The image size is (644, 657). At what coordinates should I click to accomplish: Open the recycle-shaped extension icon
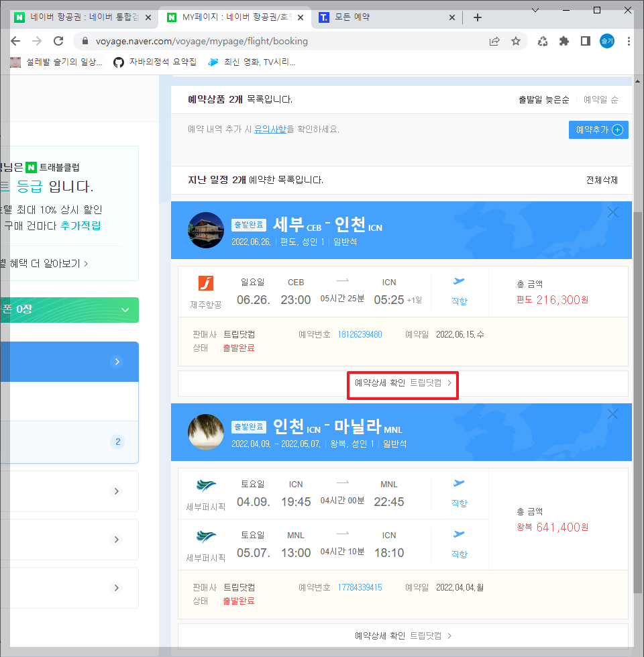click(x=543, y=41)
